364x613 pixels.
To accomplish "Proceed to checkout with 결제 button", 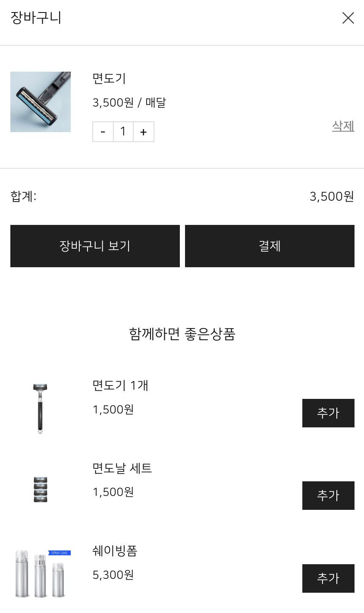I will click(x=270, y=246).
